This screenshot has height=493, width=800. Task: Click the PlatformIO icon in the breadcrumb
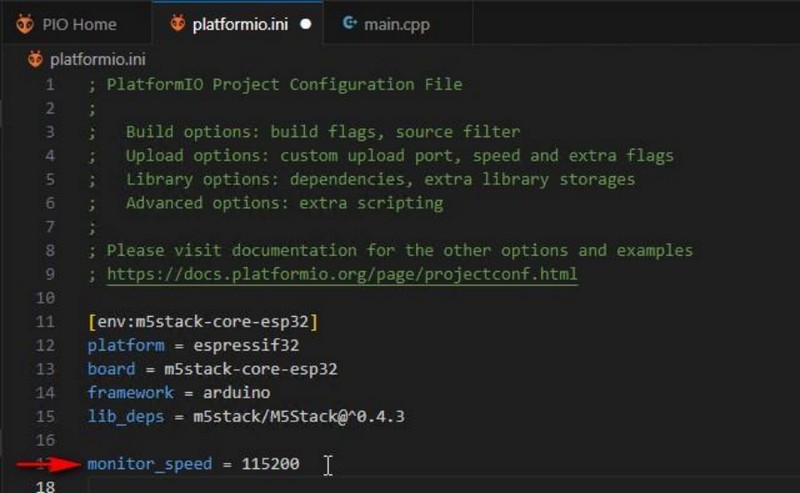point(35,59)
